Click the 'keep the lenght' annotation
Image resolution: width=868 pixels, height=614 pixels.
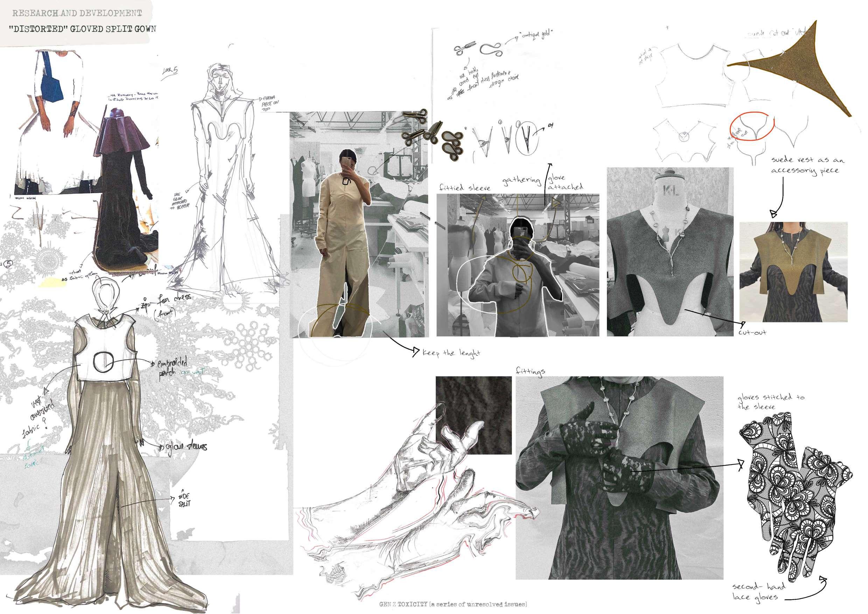coord(451,353)
